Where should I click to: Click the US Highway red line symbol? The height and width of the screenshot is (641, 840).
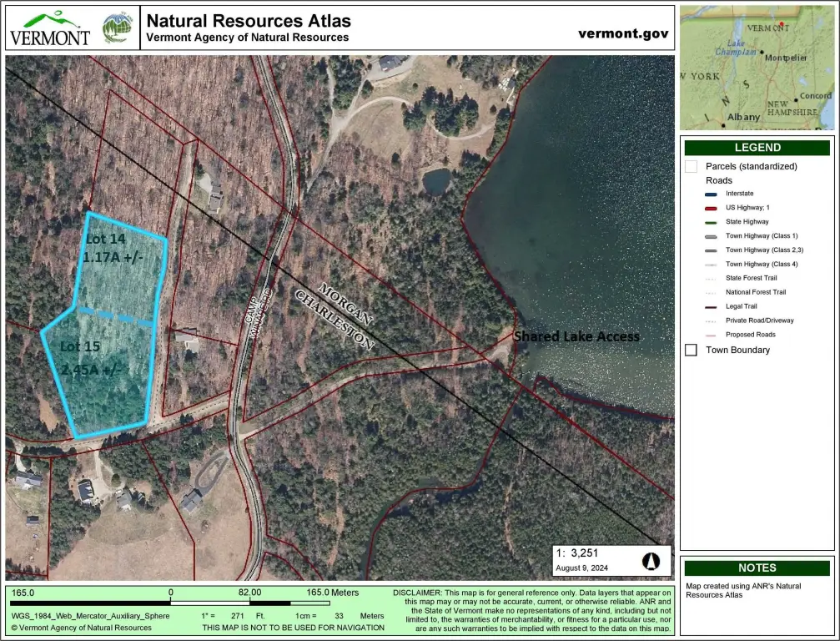point(711,208)
